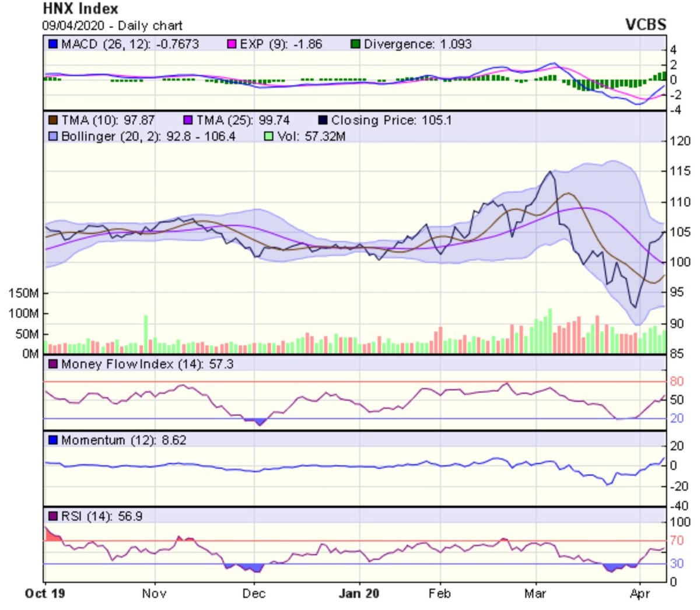The width and height of the screenshot is (700, 610).
Task: Click the VCBS label at top right
Action: 645,24
